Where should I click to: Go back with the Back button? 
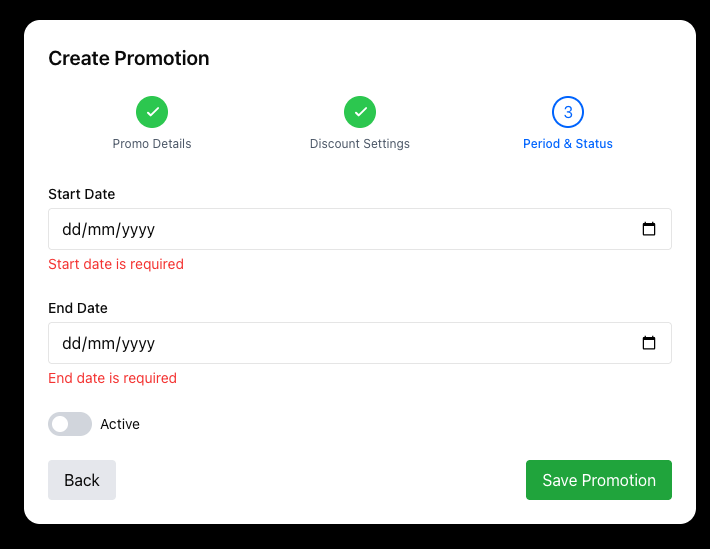tap(82, 480)
